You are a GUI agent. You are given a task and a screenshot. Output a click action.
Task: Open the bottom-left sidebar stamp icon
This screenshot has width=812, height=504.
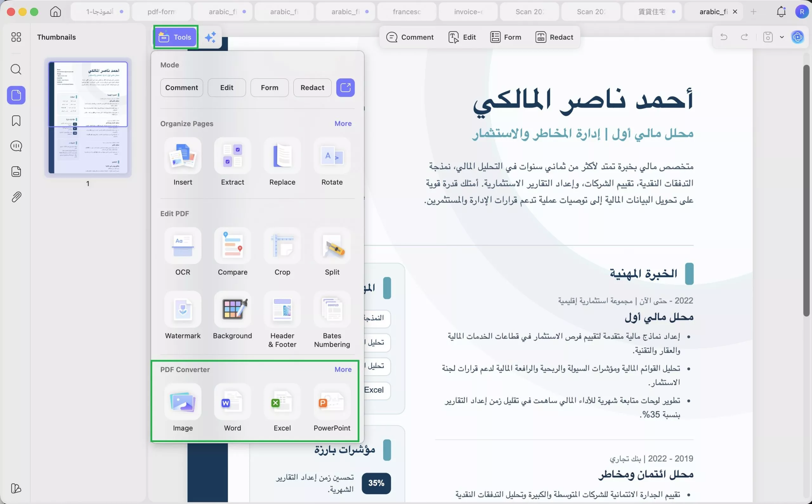[x=16, y=488]
